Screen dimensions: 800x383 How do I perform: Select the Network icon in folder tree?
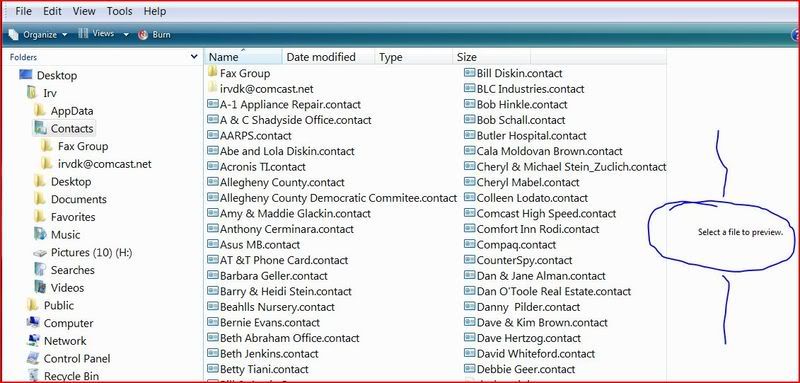33,340
